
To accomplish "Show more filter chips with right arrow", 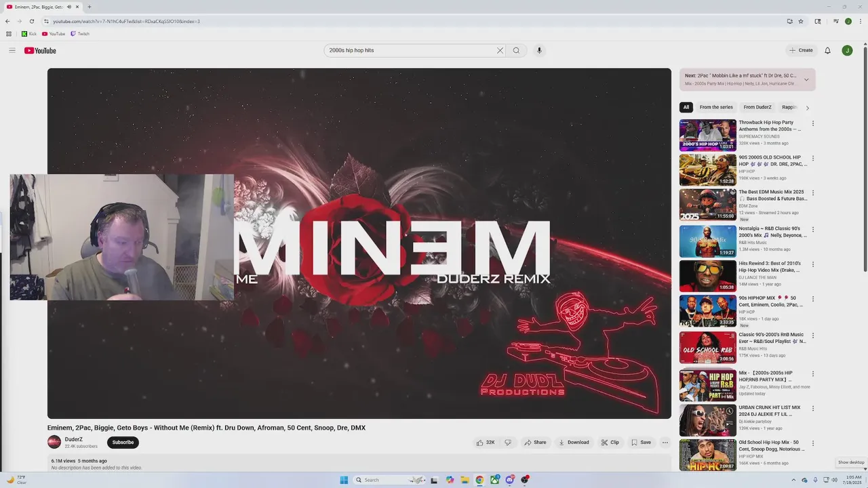I will click(x=807, y=108).
